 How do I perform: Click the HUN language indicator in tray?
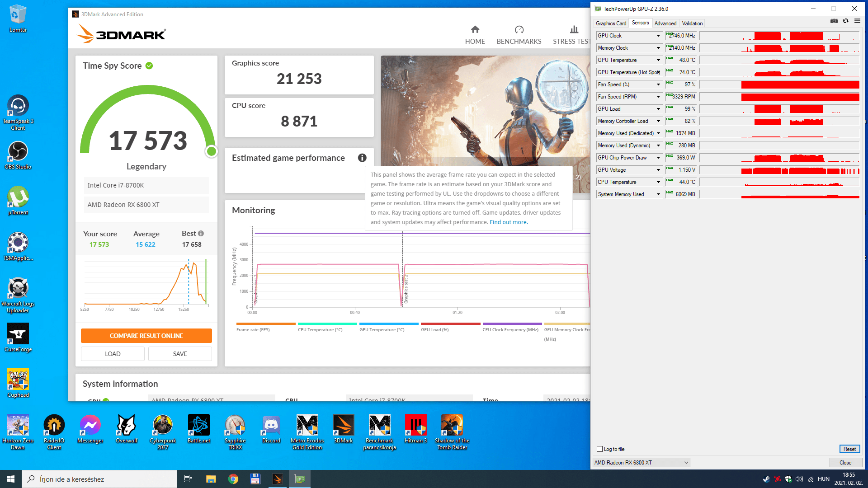click(824, 479)
